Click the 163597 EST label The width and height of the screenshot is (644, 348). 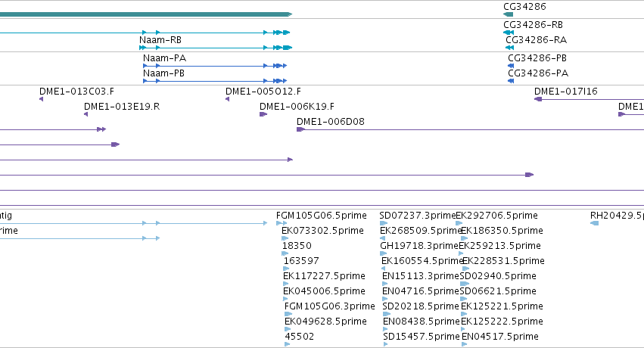[x=301, y=261]
